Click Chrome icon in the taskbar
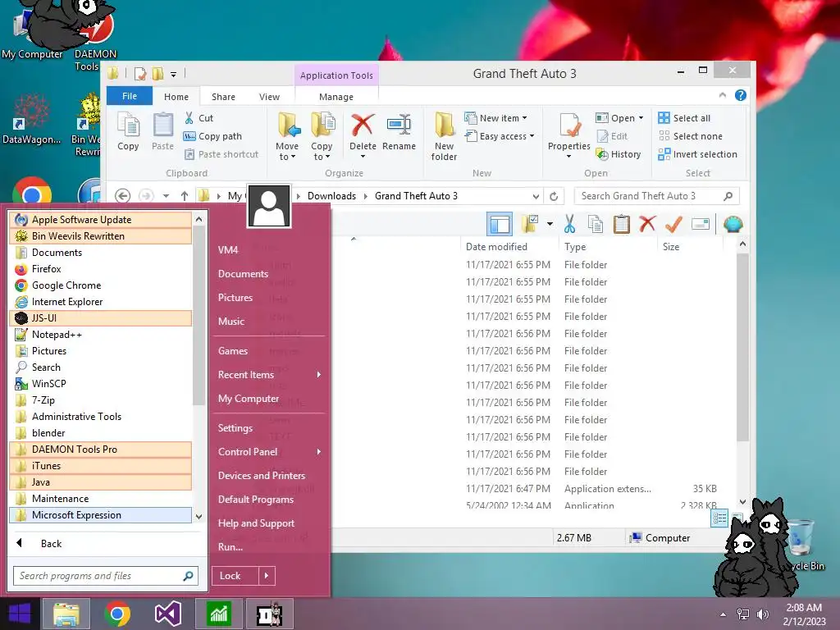 [117, 614]
